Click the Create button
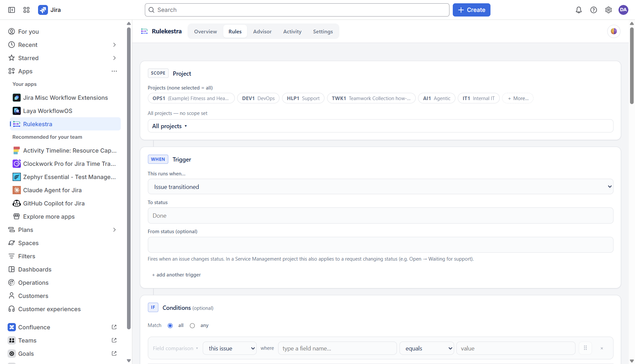The image size is (635, 364). tap(471, 10)
